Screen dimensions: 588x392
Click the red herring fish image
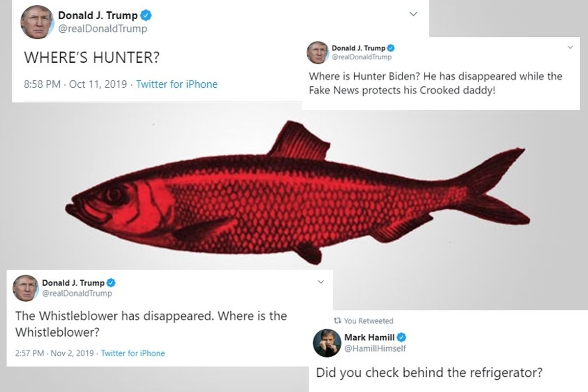(298, 194)
